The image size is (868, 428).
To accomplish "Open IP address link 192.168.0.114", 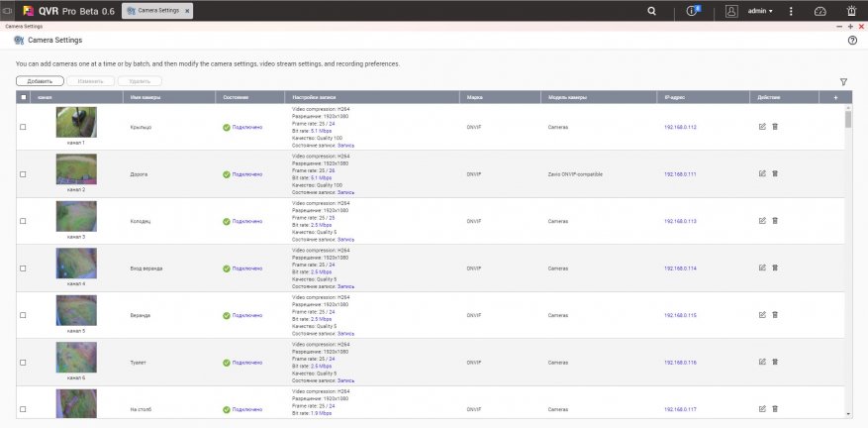I will [x=680, y=268].
